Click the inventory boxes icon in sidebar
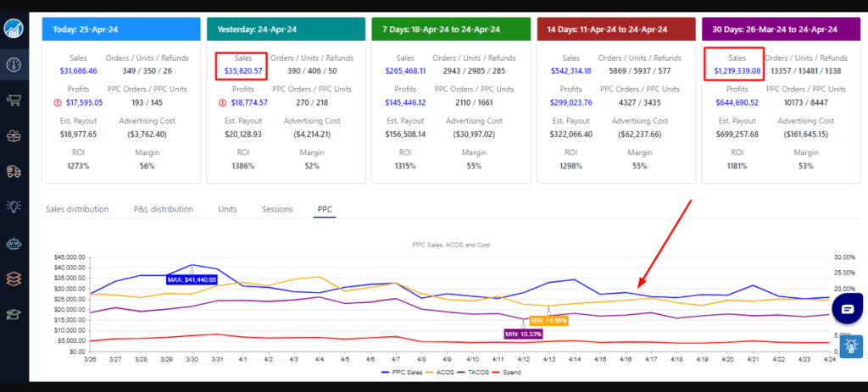 [14, 135]
